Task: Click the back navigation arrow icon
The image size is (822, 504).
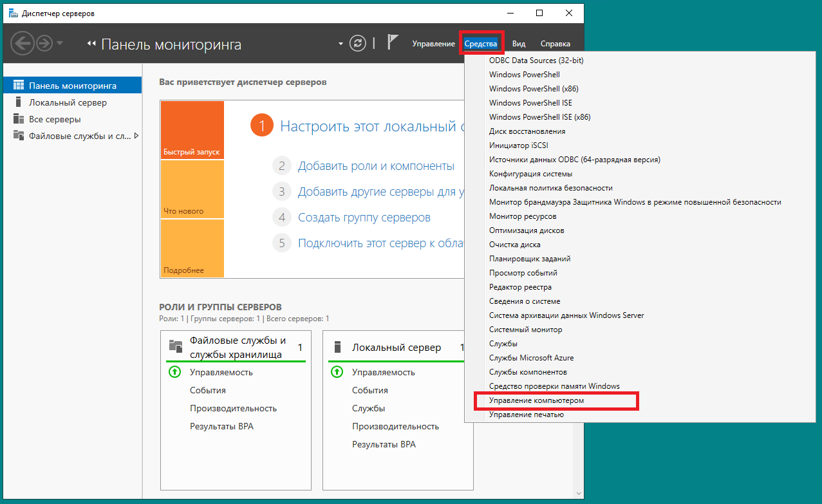Action: click(22, 43)
